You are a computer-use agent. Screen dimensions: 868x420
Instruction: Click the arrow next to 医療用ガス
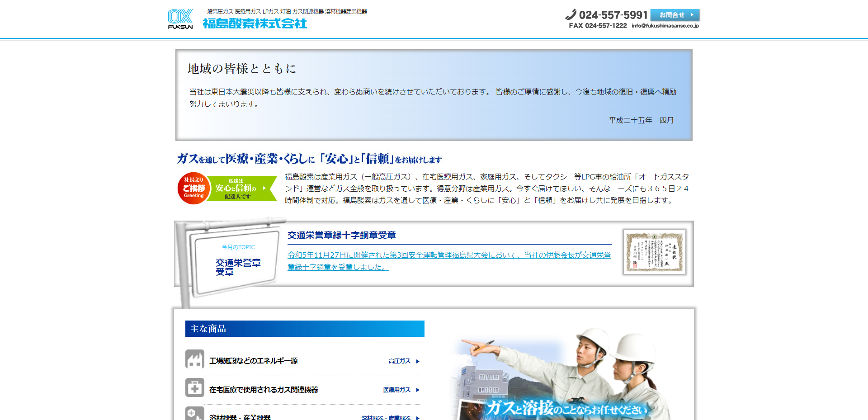(418, 390)
